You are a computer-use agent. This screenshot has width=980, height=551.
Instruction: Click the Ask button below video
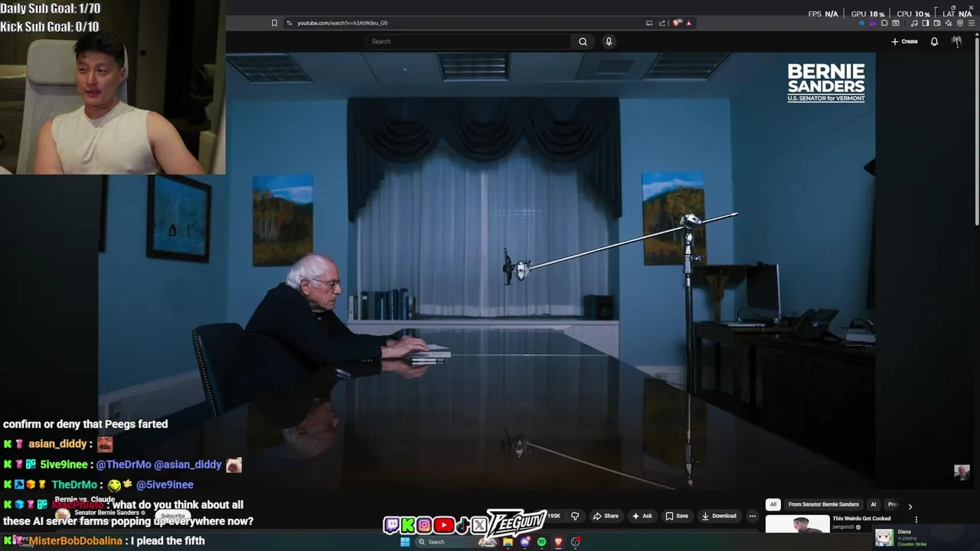coord(642,516)
